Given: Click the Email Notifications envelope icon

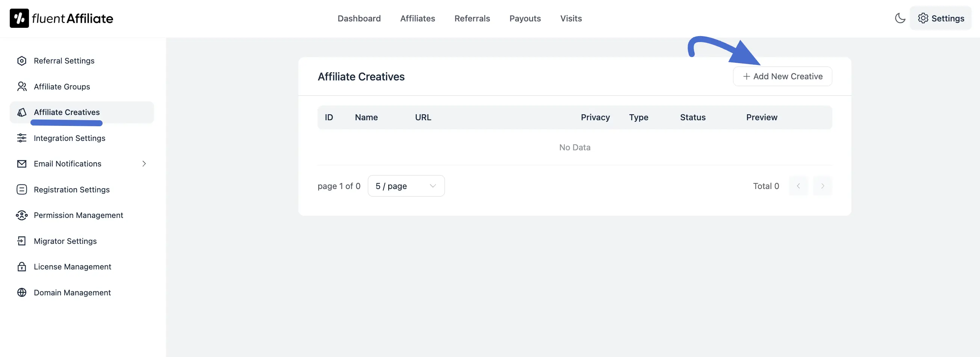Looking at the screenshot, I should pyautogui.click(x=22, y=164).
